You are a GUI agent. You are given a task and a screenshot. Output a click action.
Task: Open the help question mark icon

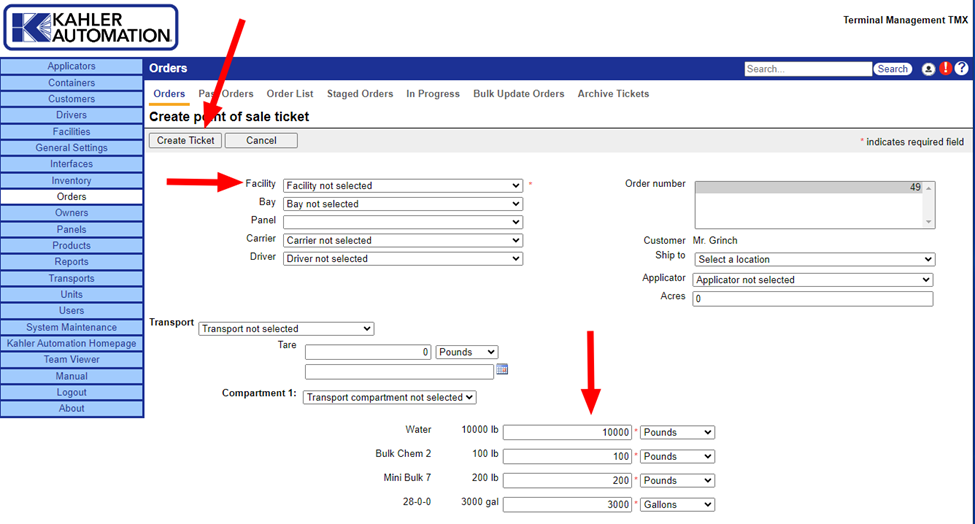[x=961, y=69]
